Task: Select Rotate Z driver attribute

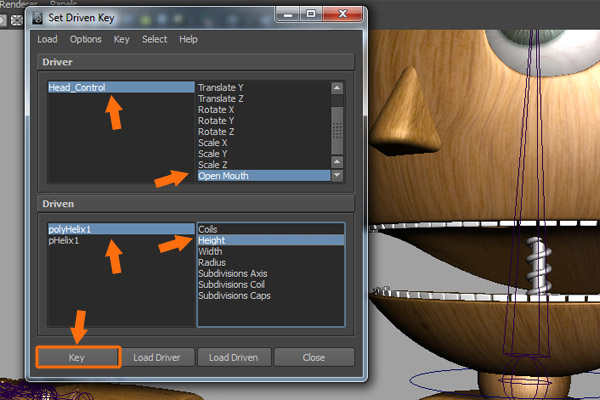Action: (x=263, y=132)
